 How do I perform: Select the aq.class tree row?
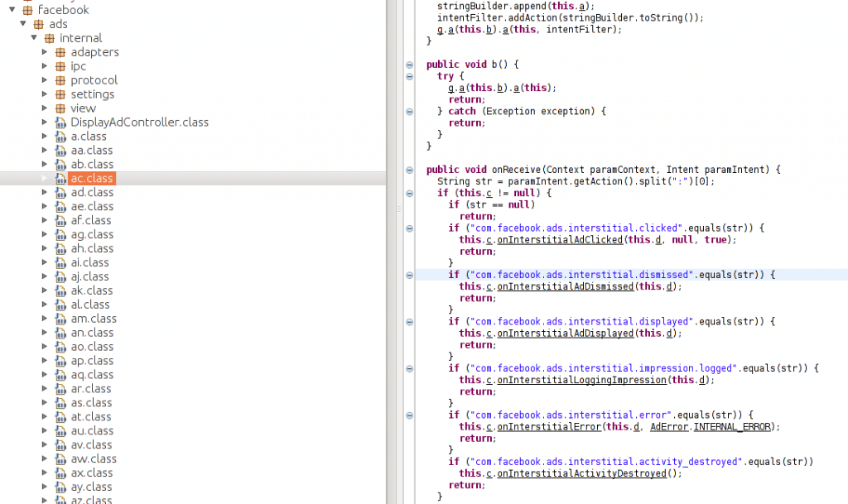click(x=193, y=375)
